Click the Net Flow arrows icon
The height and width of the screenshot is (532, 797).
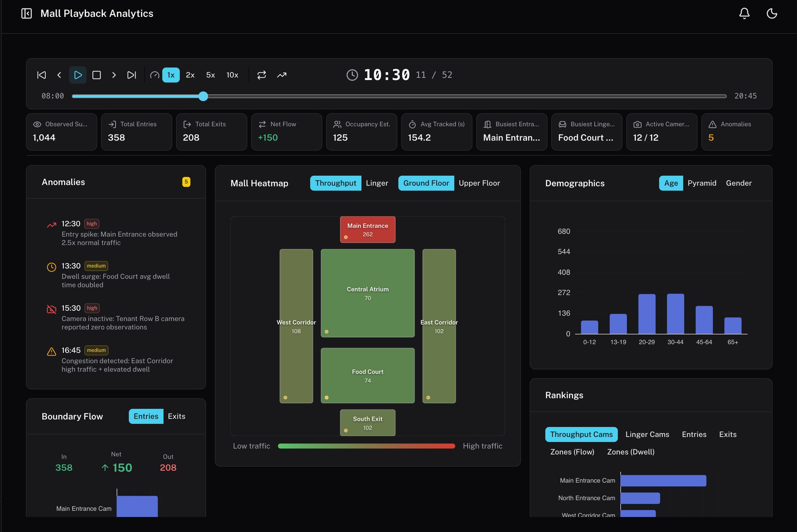262,124
